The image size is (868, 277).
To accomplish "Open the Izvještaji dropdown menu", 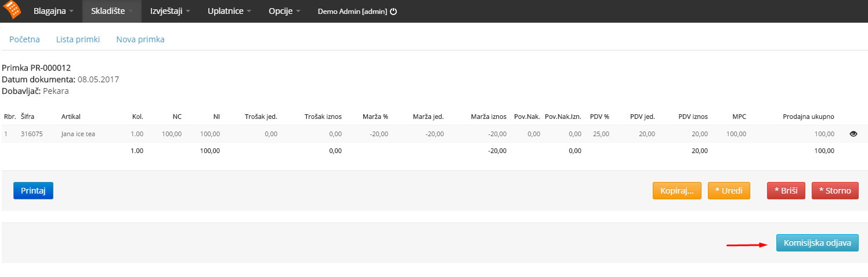I will (170, 11).
